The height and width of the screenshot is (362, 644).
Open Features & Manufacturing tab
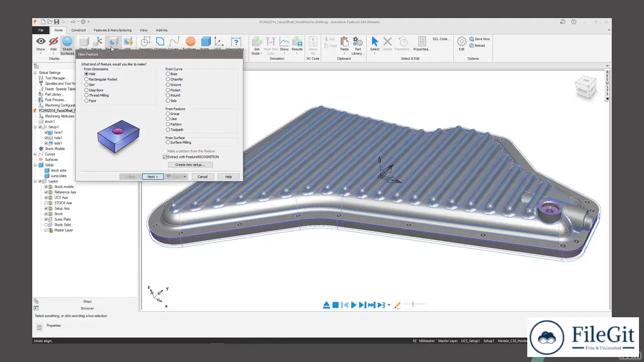coord(113,30)
